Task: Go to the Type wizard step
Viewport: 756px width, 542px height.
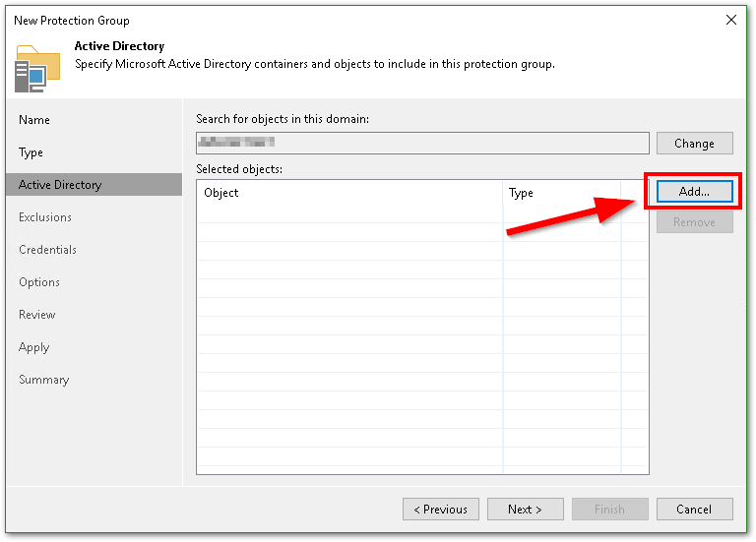Action: coord(31,152)
